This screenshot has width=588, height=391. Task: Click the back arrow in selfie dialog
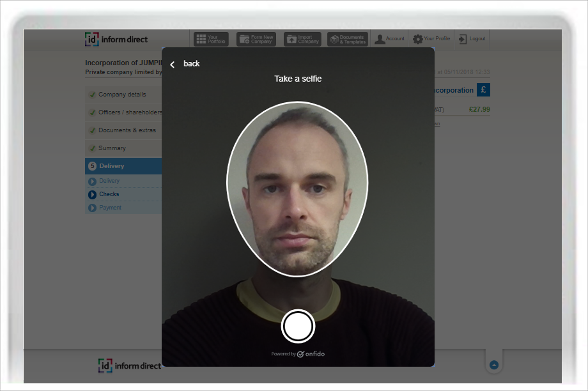click(173, 64)
